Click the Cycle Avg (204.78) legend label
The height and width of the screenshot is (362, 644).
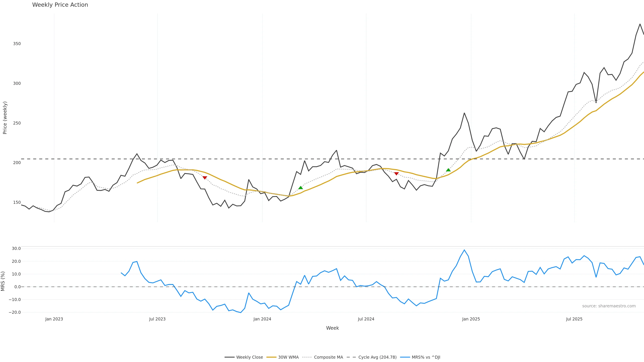377,357
